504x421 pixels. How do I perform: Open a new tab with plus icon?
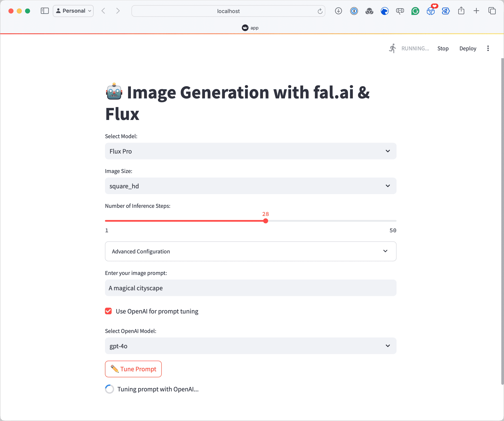(476, 11)
